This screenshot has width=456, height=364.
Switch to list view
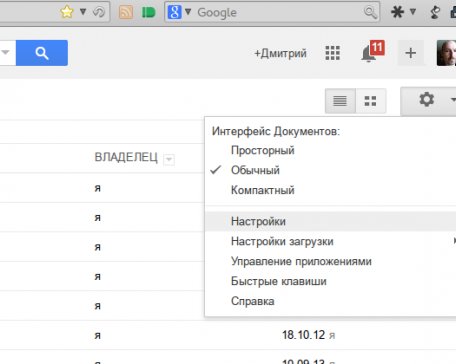[340, 101]
